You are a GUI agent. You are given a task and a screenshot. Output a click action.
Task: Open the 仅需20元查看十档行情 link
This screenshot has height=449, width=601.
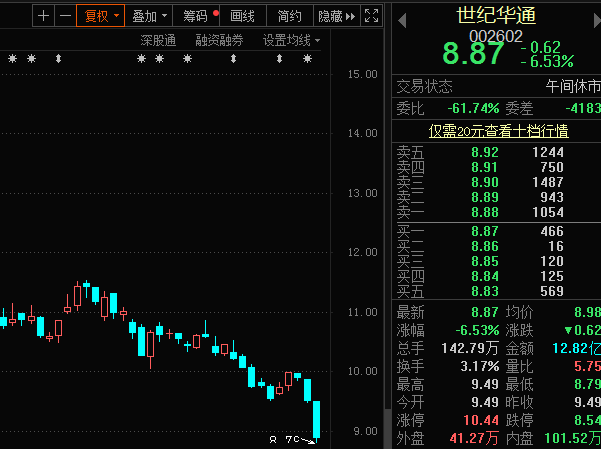pyautogui.click(x=498, y=131)
